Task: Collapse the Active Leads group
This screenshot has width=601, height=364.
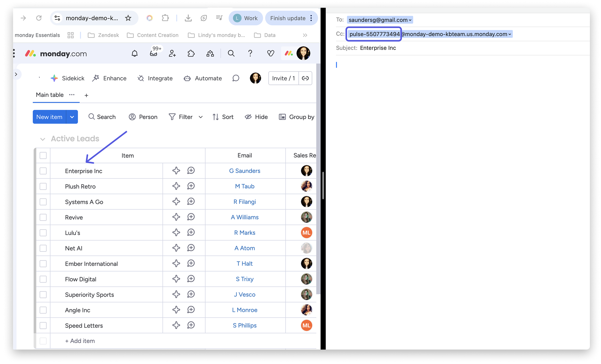Action: [x=43, y=139]
